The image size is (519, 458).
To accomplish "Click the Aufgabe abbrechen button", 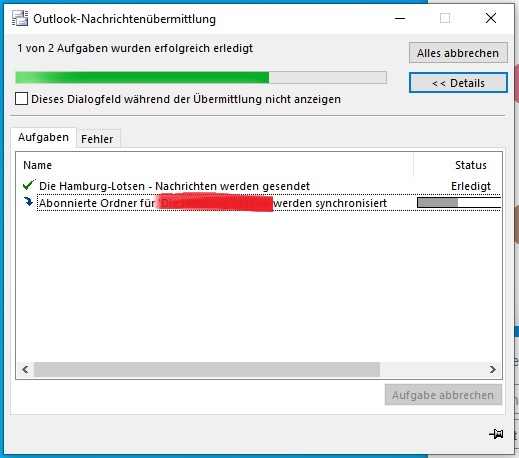I will point(443,395).
